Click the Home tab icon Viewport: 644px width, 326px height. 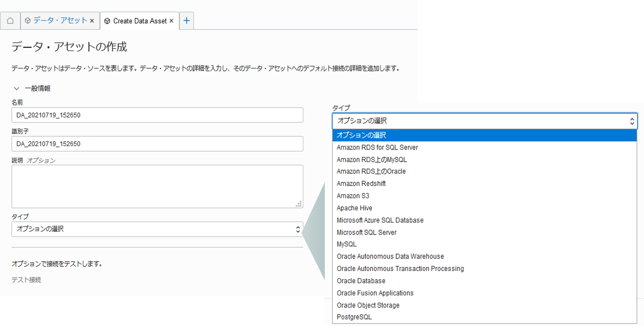point(10,21)
